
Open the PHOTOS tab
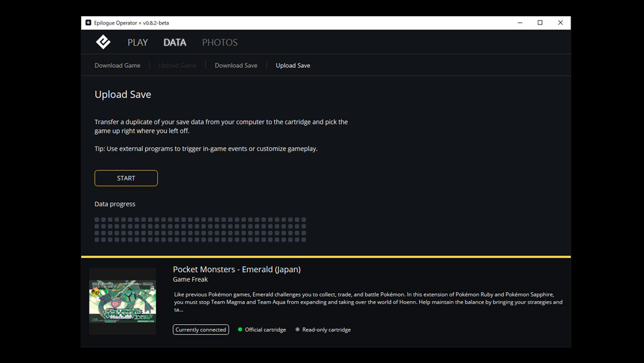coord(220,43)
